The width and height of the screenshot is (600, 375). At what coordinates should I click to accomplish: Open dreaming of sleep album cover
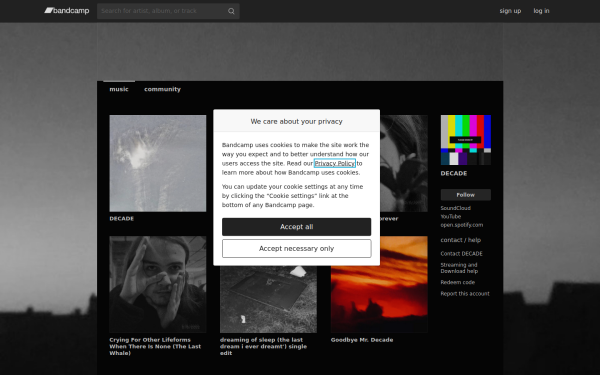pos(268,299)
